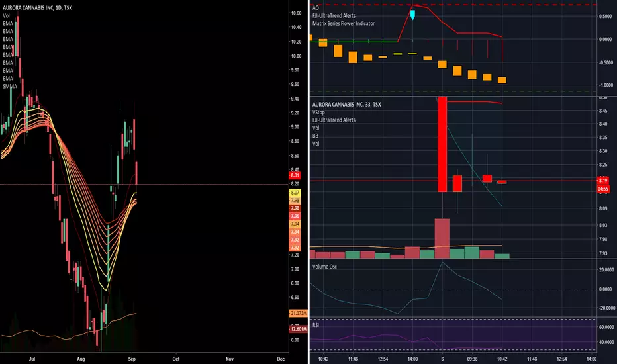Viewport: 617px width, 364px height.
Task: Click the Aug label on the time axis
Action: click(x=81, y=359)
